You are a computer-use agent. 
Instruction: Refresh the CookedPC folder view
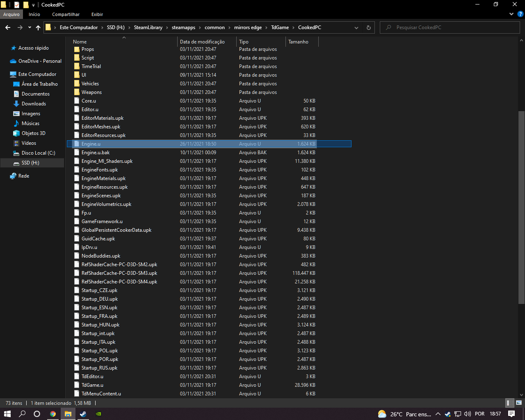[x=368, y=27]
